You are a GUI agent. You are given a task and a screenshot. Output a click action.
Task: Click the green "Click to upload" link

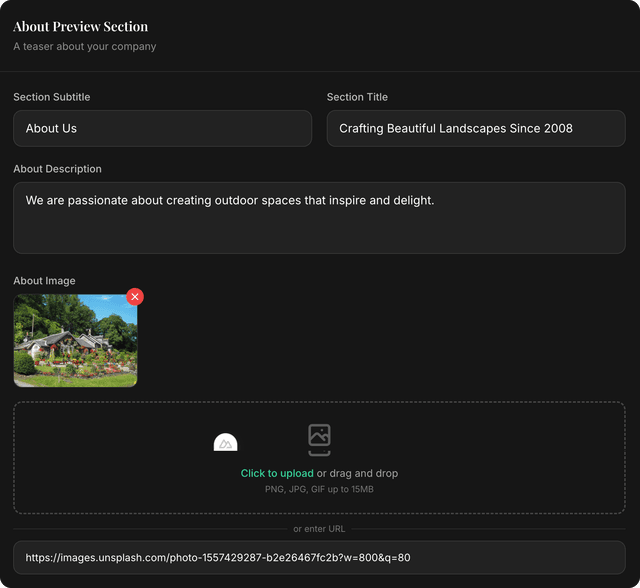click(x=277, y=473)
